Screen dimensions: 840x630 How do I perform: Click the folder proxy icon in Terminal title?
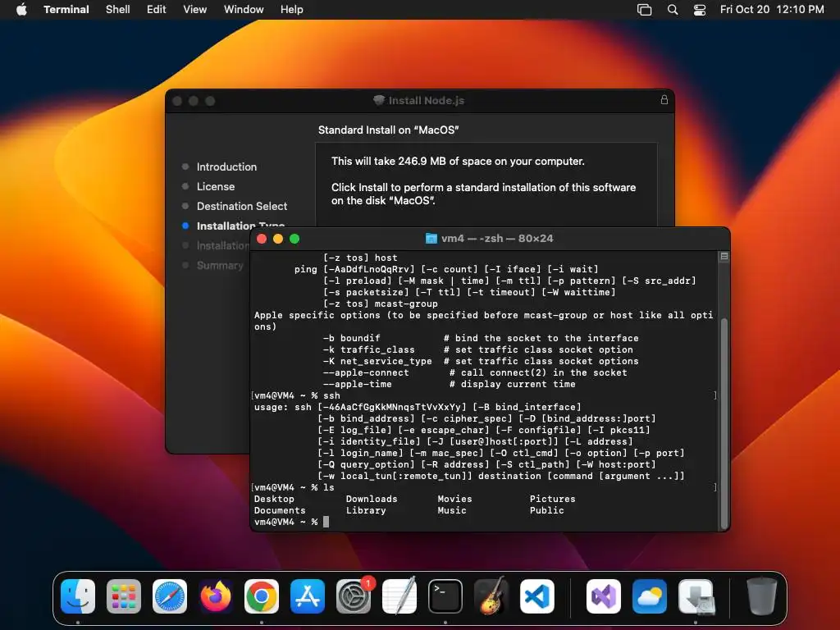point(431,239)
